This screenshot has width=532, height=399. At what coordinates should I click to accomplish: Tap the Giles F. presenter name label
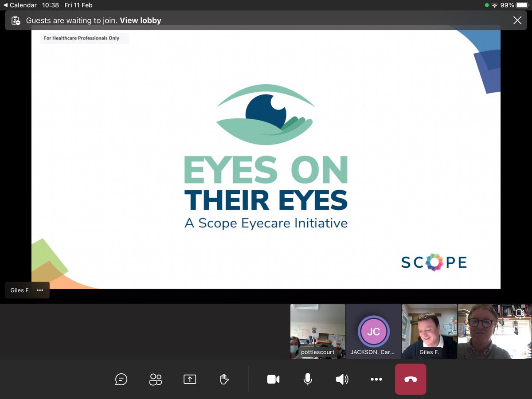pos(20,290)
